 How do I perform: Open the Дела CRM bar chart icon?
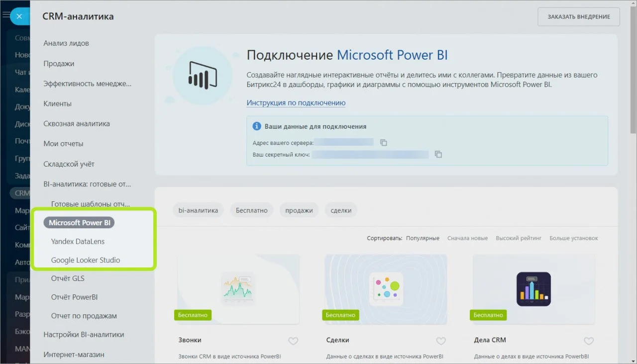(533, 288)
